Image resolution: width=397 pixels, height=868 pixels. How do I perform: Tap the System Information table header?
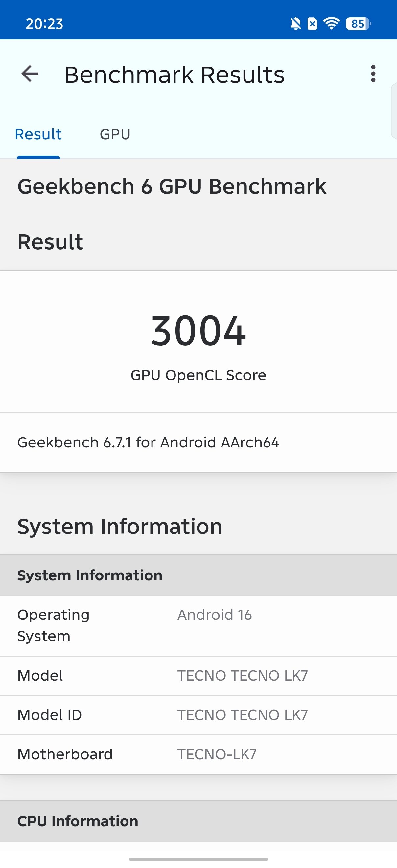point(198,575)
